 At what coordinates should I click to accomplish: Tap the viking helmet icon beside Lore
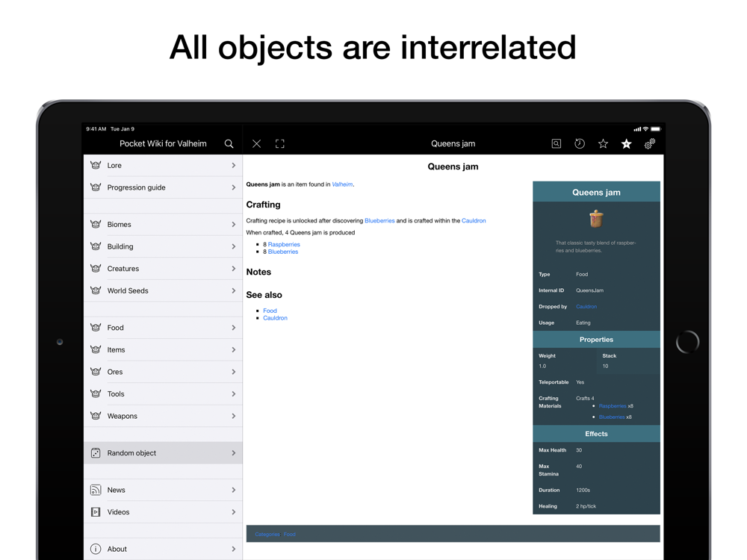click(96, 165)
